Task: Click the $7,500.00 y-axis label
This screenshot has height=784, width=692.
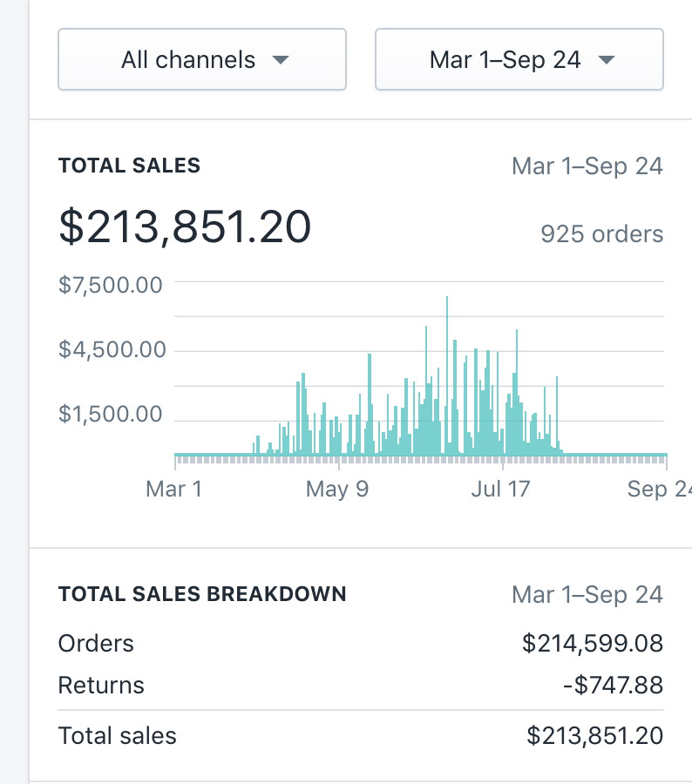Action: tap(111, 285)
